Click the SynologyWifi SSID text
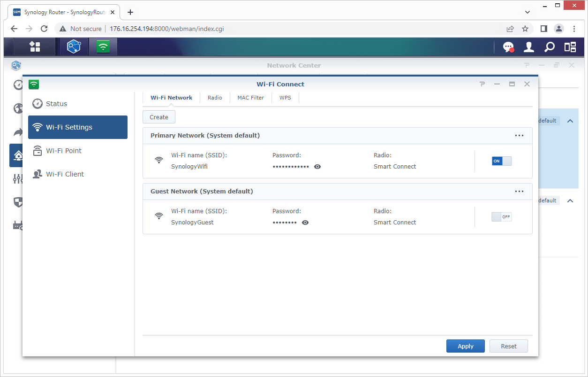This screenshot has width=588, height=377. (x=189, y=167)
